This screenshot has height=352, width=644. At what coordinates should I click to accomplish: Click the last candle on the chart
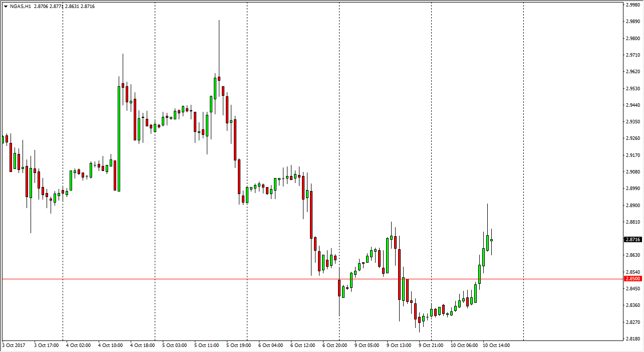[492, 240]
